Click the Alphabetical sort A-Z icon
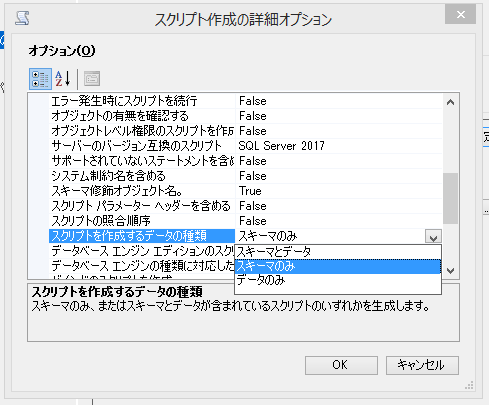Screen dimensions: 489x405 coord(63,79)
